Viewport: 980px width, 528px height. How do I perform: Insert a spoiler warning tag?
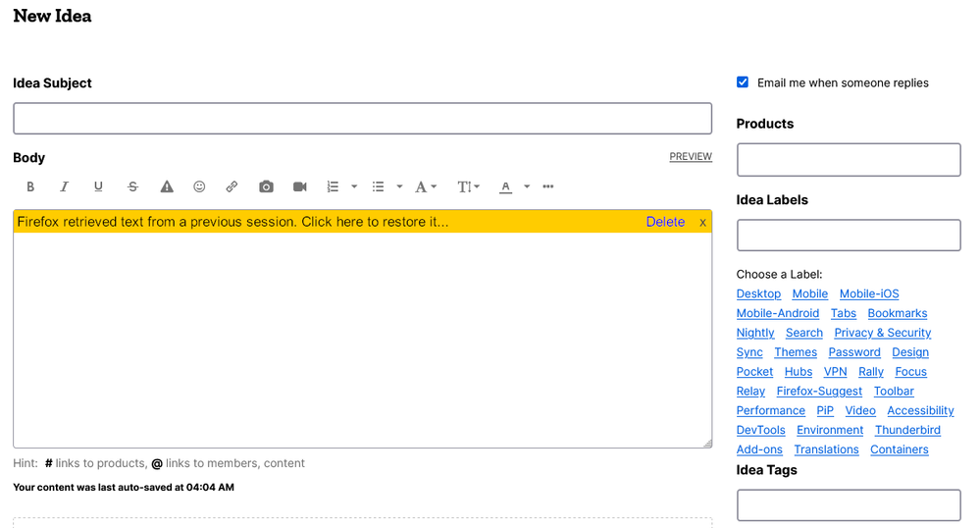pos(167,186)
